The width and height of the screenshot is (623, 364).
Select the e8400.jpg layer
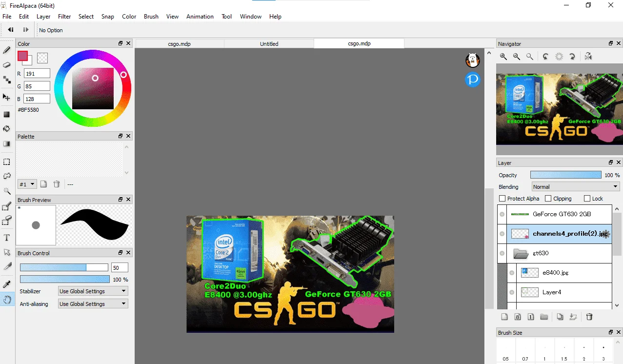(x=564, y=273)
